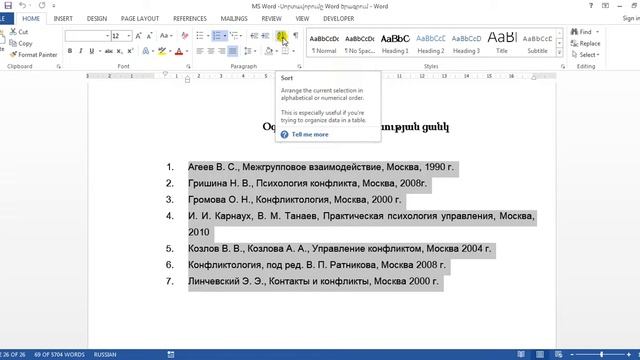The height and width of the screenshot is (360, 640).
Task: Click the Multilevel List icon
Action: pyautogui.click(x=233, y=36)
